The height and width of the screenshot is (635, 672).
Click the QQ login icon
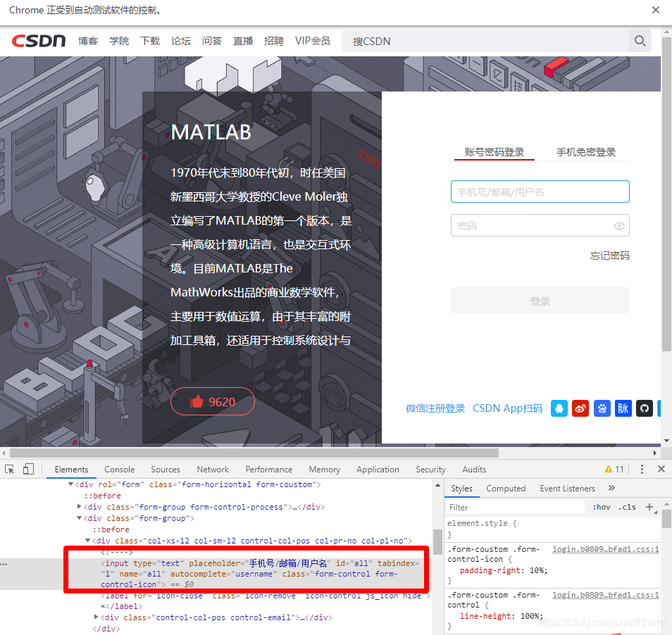tap(559, 408)
